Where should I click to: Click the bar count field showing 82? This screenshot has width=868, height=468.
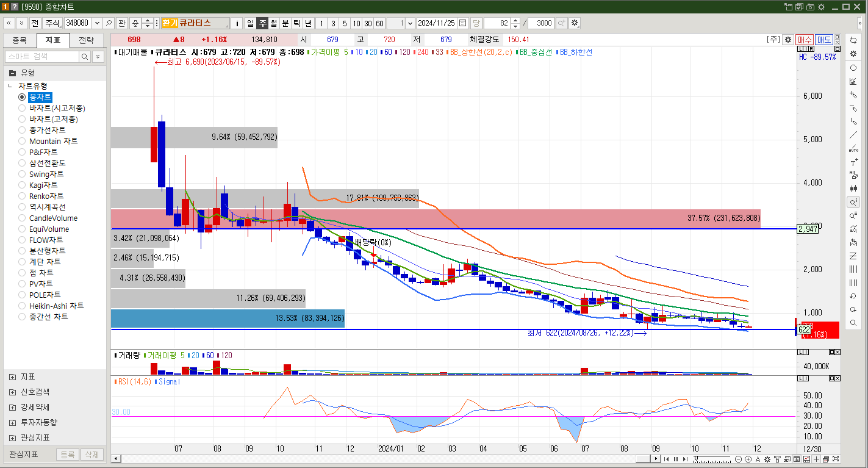pyautogui.click(x=497, y=23)
